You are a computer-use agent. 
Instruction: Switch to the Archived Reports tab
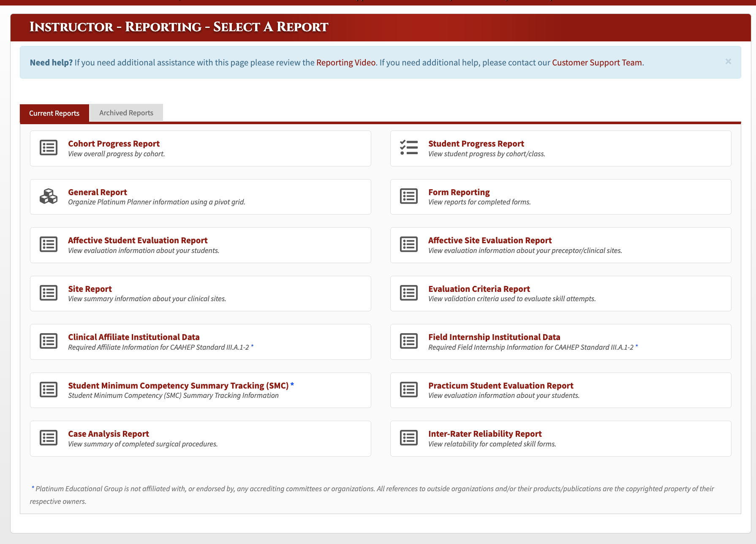pyautogui.click(x=126, y=113)
